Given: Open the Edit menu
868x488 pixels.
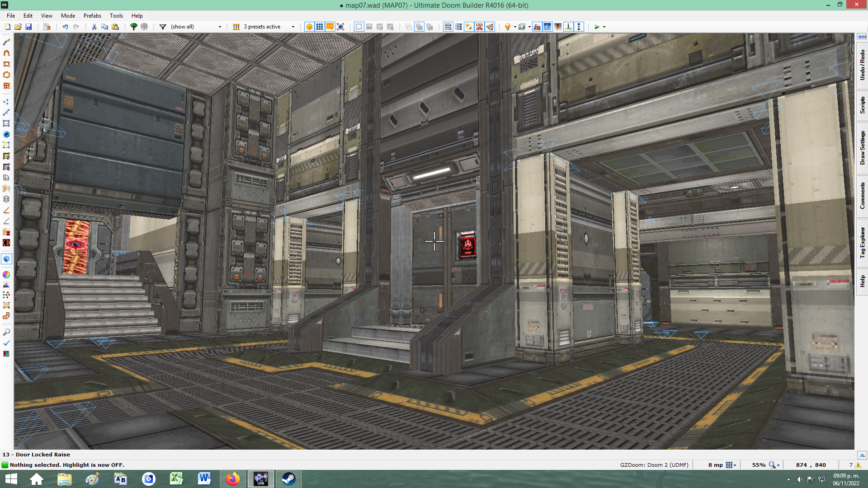Looking at the screenshot, I should pyautogui.click(x=28, y=15).
